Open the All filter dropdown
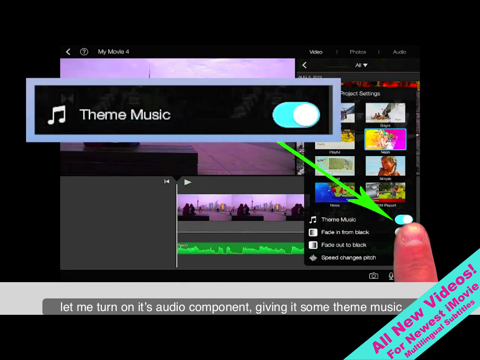Viewport: 480px width, 360px height. tap(361, 65)
